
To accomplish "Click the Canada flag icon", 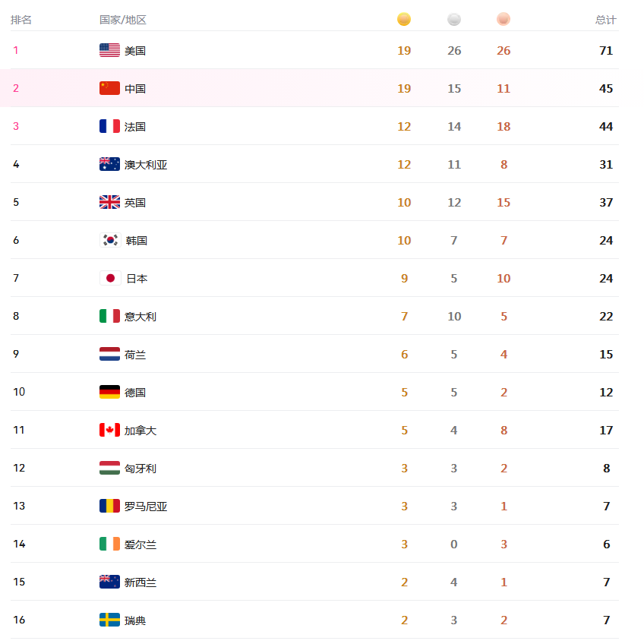I will point(109,430).
